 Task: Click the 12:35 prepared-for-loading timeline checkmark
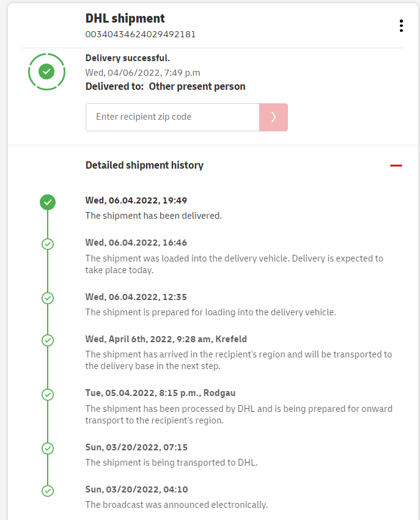pyautogui.click(x=48, y=298)
